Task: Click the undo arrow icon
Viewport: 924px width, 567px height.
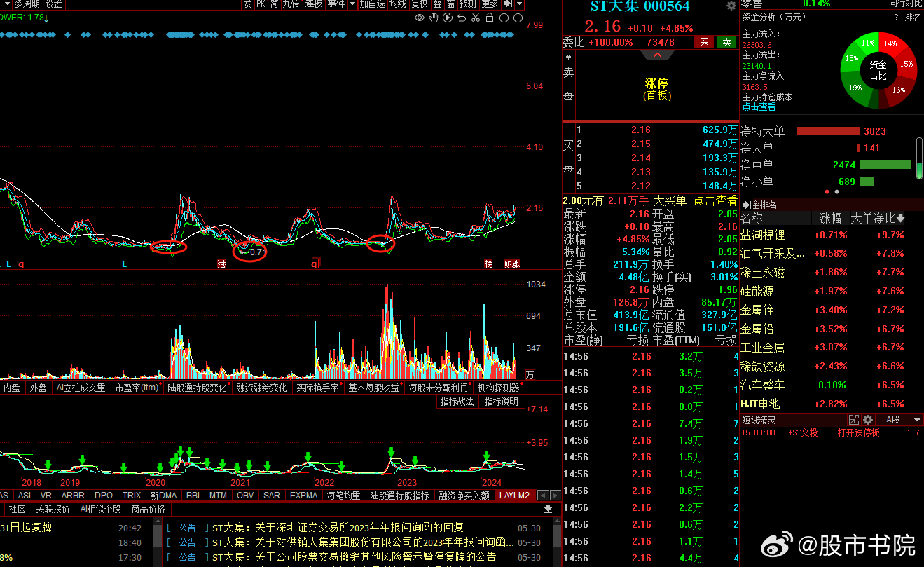Action: 462,18
